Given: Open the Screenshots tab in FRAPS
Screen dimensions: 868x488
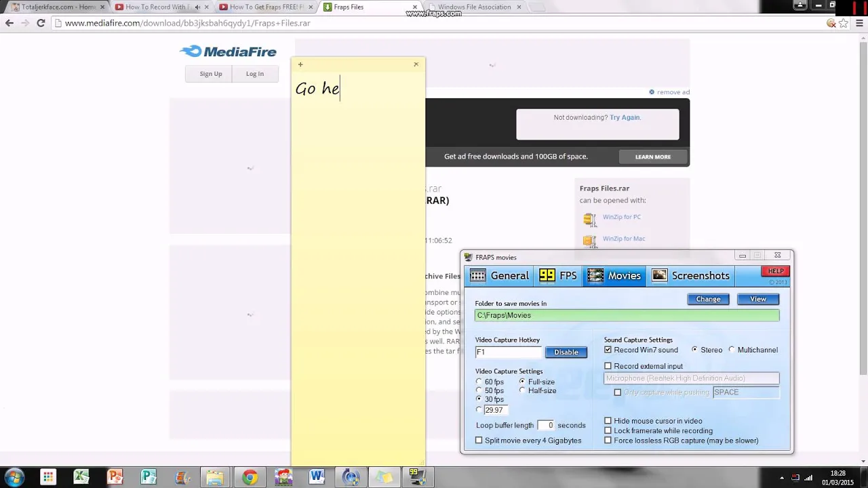Looking at the screenshot, I should coord(691,276).
